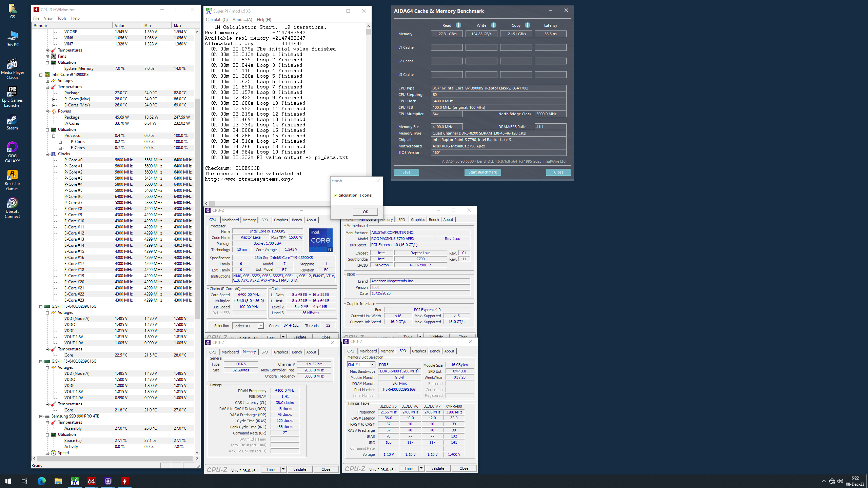This screenshot has width=868, height=488.
Task: Launch Ubisoft Connect desktop icon
Action: click(x=12, y=208)
